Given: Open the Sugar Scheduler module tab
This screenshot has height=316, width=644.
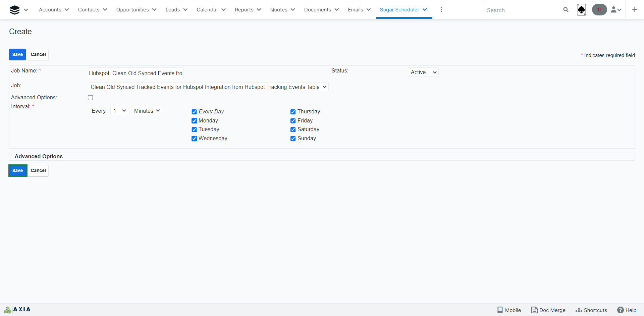Looking at the screenshot, I should 399,10.
